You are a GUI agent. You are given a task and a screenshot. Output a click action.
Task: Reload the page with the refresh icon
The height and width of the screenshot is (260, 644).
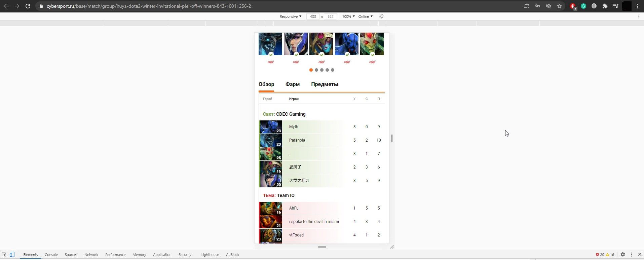(x=28, y=6)
